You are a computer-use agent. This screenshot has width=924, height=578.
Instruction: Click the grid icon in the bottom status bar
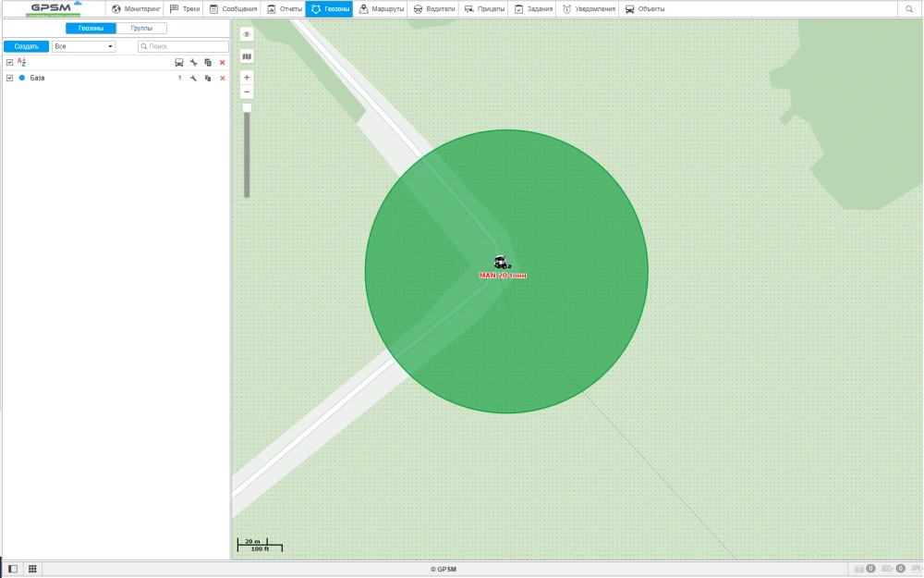tap(32, 569)
